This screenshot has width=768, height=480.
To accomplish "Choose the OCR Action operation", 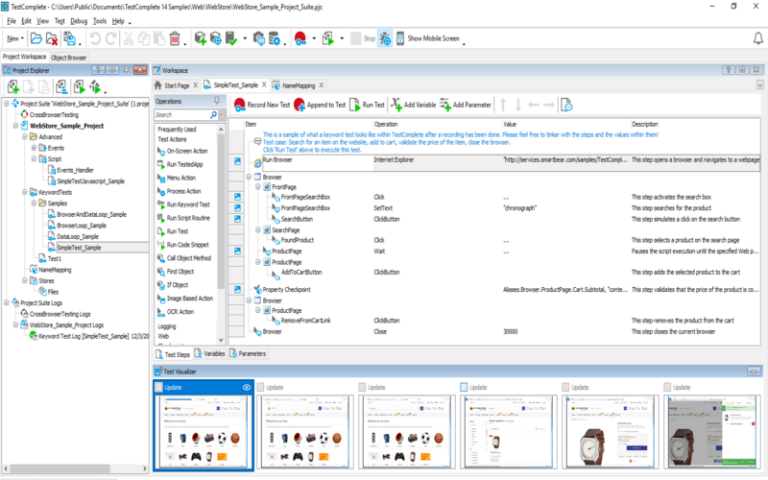I will 181,311.
